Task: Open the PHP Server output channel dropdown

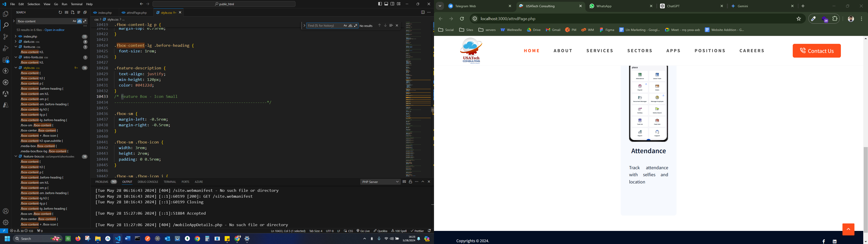Action: pos(380,182)
